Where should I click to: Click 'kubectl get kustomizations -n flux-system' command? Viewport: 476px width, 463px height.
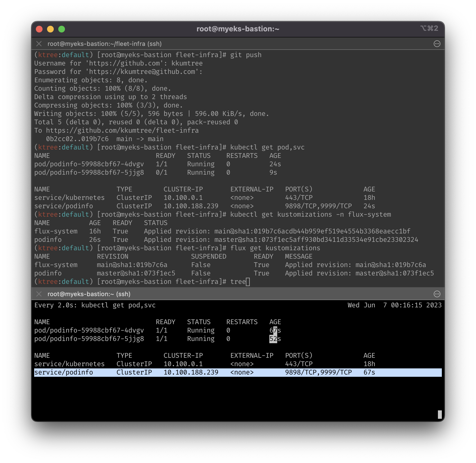311,214
